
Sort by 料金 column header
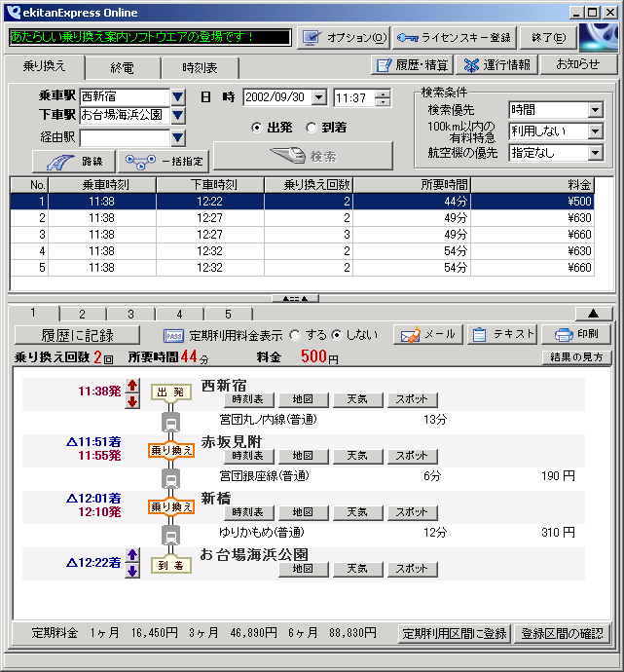point(532,185)
